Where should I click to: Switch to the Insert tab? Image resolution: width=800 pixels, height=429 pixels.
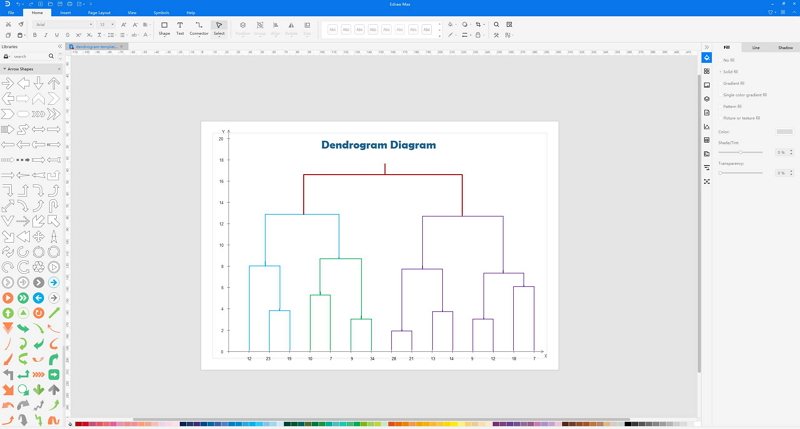(x=65, y=12)
